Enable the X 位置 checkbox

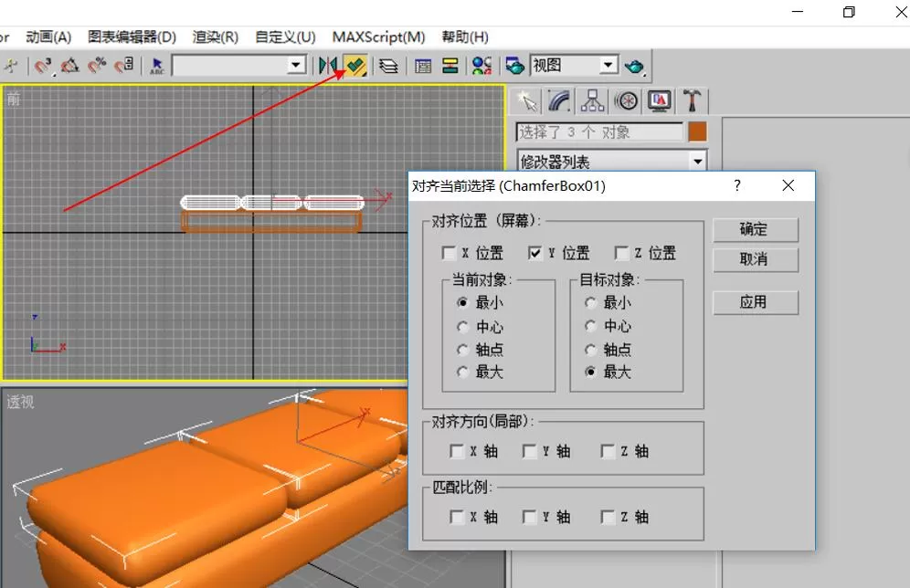coord(449,253)
